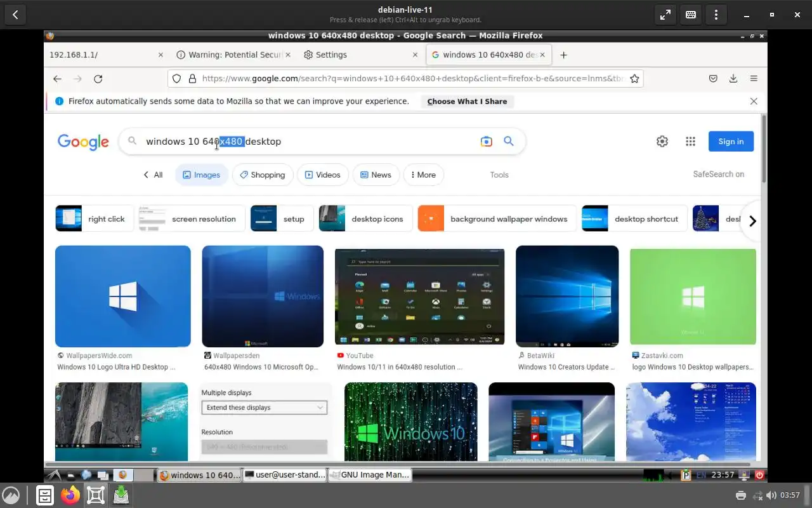Open Zastavki green Windows logo image
Image resolution: width=812 pixels, height=508 pixels.
(693, 297)
